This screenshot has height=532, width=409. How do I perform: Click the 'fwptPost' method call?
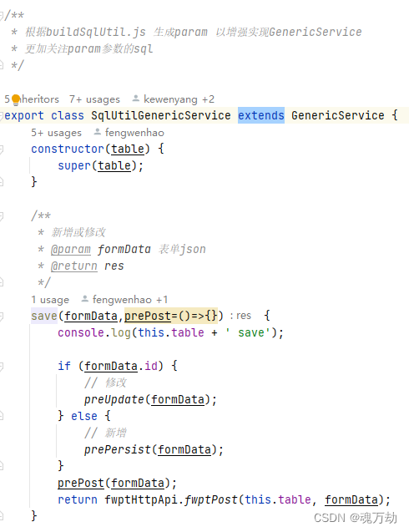pos(211,500)
